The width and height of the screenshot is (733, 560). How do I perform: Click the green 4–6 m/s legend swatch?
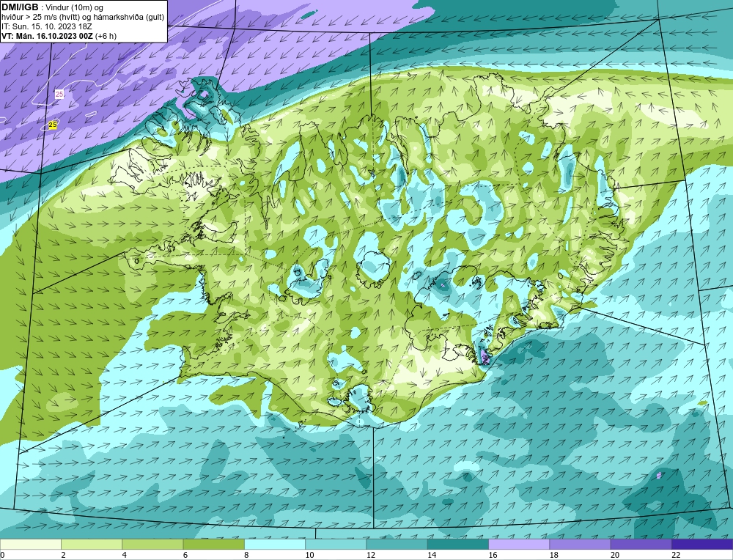tap(153, 544)
